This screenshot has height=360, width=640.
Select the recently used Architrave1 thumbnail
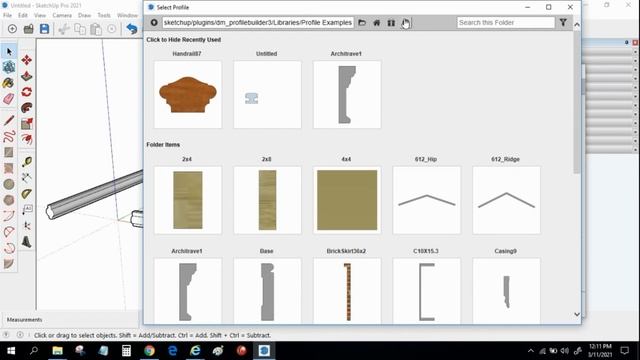(347, 95)
